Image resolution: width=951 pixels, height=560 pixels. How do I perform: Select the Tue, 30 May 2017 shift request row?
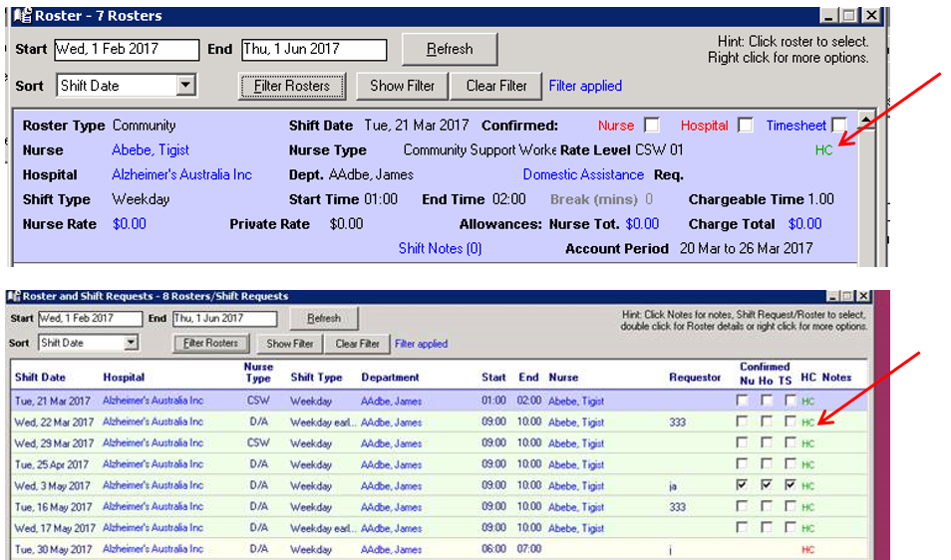[x=440, y=549]
